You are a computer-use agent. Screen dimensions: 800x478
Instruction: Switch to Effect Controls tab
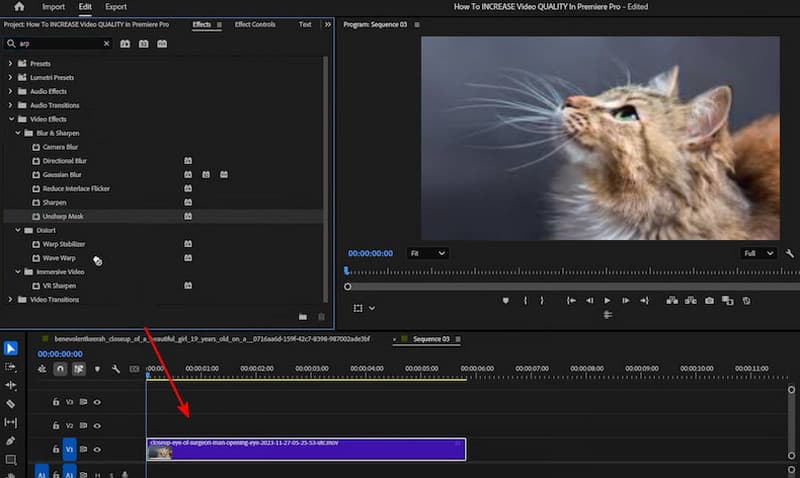click(x=255, y=24)
